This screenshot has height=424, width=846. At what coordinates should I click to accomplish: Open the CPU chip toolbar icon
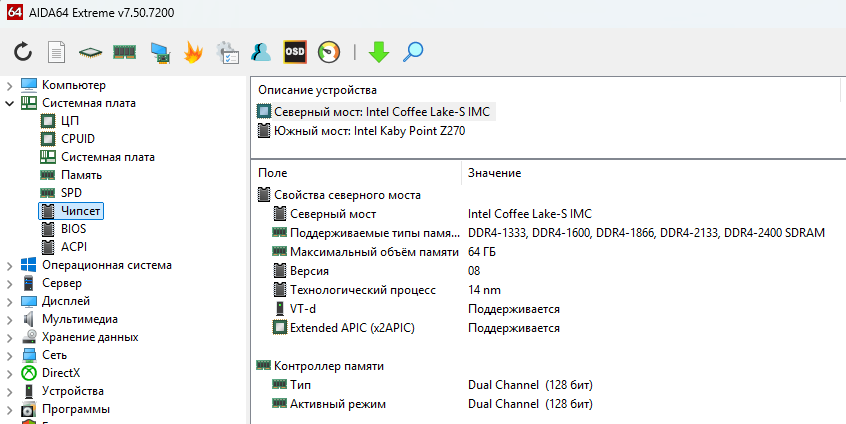pos(90,52)
